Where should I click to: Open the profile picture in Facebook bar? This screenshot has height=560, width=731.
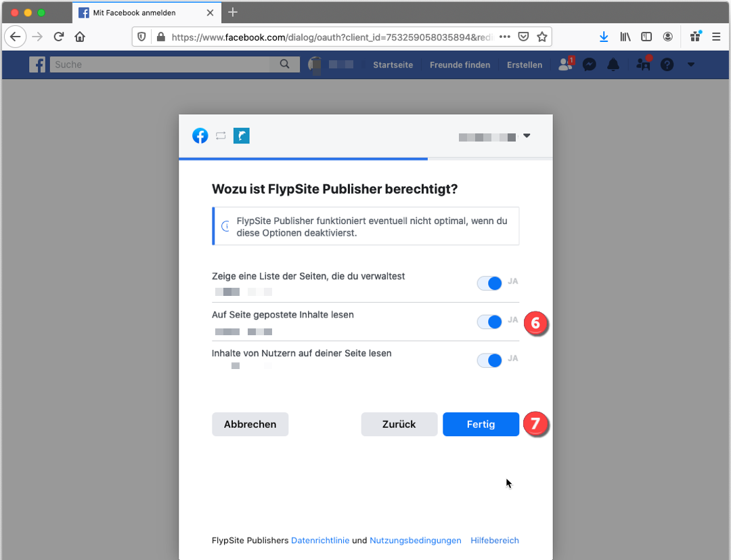pos(315,65)
